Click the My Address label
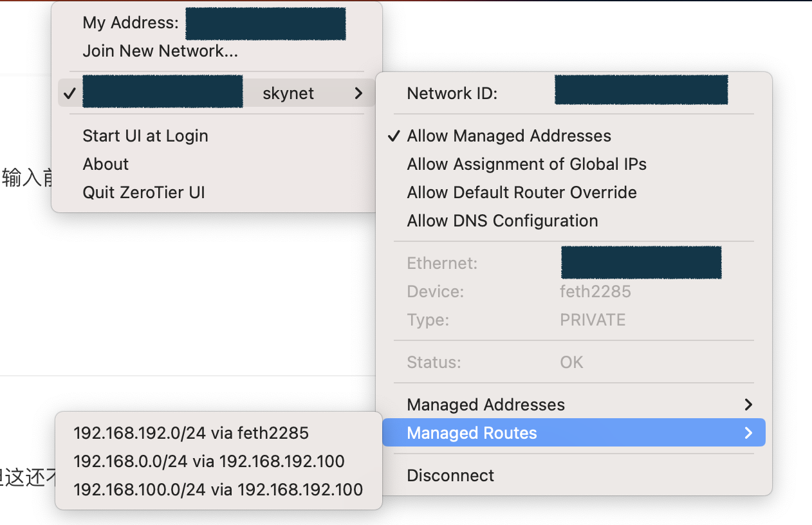This screenshot has height=525, width=812. pyautogui.click(x=131, y=23)
